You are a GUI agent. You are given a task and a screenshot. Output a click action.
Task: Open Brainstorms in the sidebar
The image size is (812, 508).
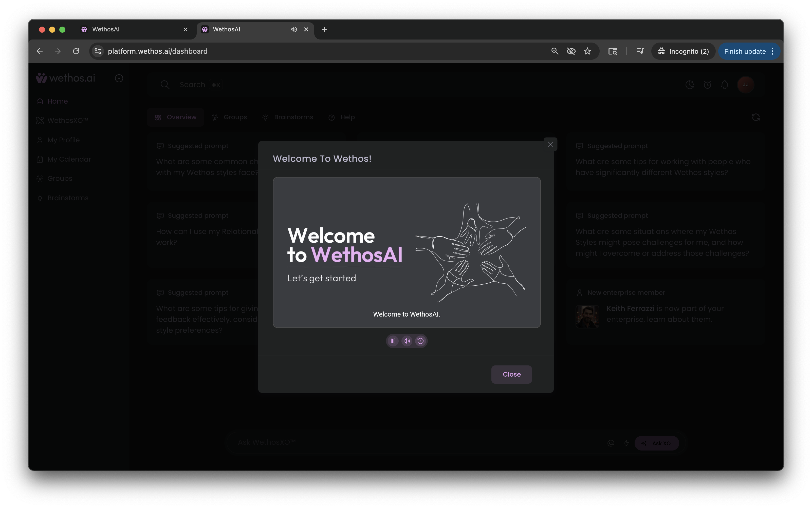point(62,198)
